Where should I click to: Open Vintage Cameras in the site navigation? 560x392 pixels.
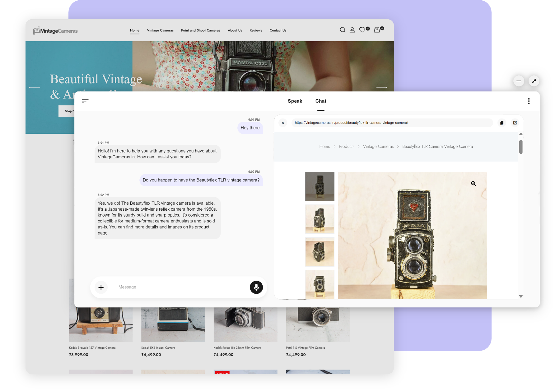(160, 30)
